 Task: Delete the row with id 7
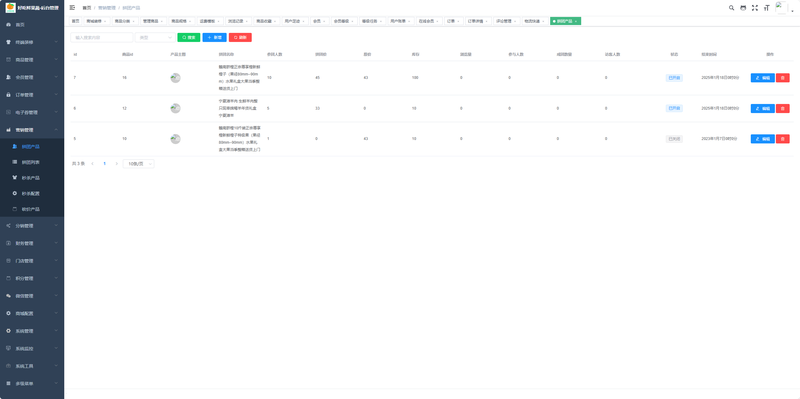tap(783, 78)
